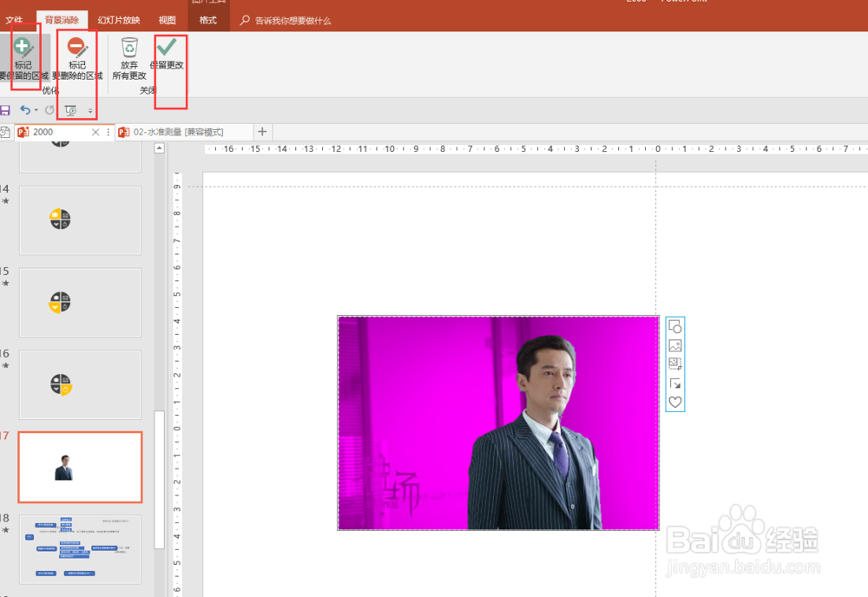The width and height of the screenshot is (868, 597).
Task: Click the crop icon in floating picture toolbar
Action: [674, 364]
